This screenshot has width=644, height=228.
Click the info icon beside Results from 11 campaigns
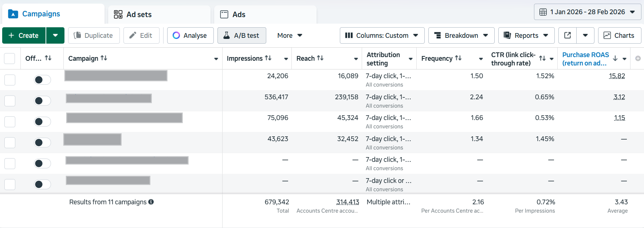pos(151,202)
